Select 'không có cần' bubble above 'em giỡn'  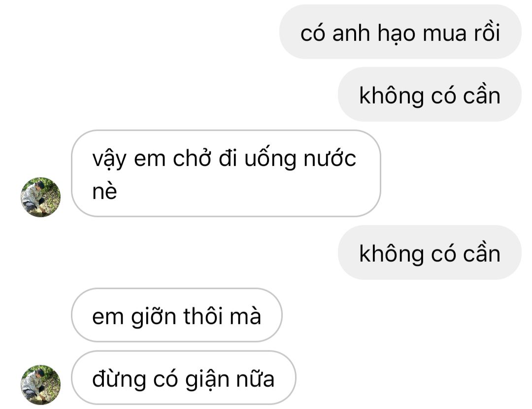point(430,252)
